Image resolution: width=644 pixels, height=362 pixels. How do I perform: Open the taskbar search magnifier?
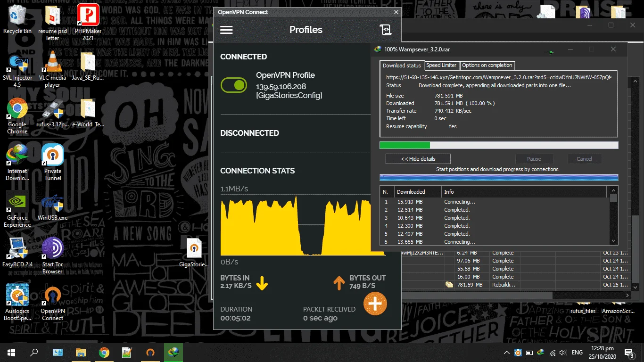coord(34,353)
